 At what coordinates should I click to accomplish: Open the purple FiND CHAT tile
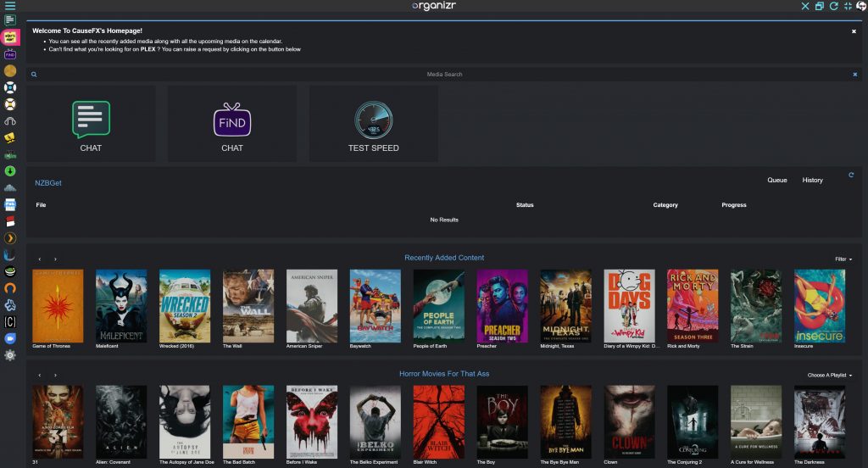click(x=232, y=124)
